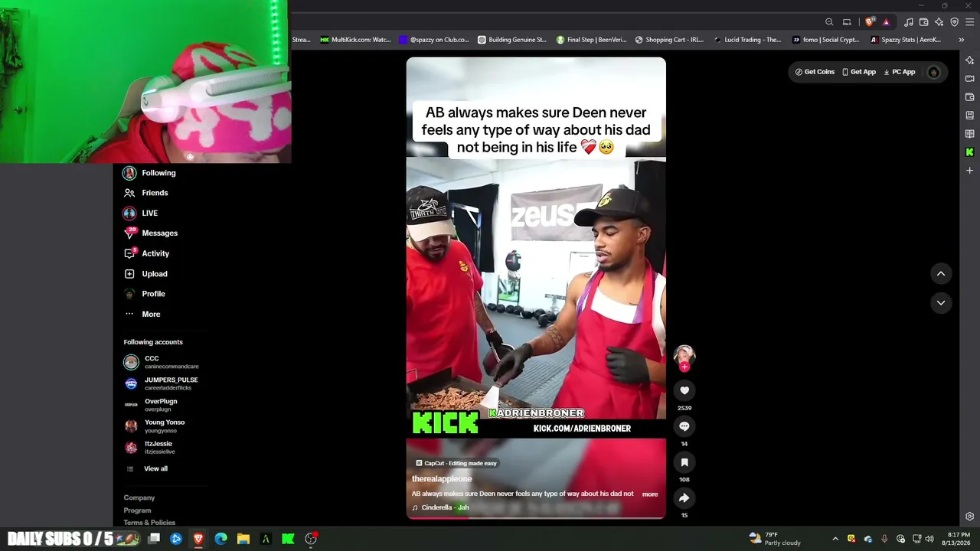Open the CCC caninecommandcare account

point(162,362)
